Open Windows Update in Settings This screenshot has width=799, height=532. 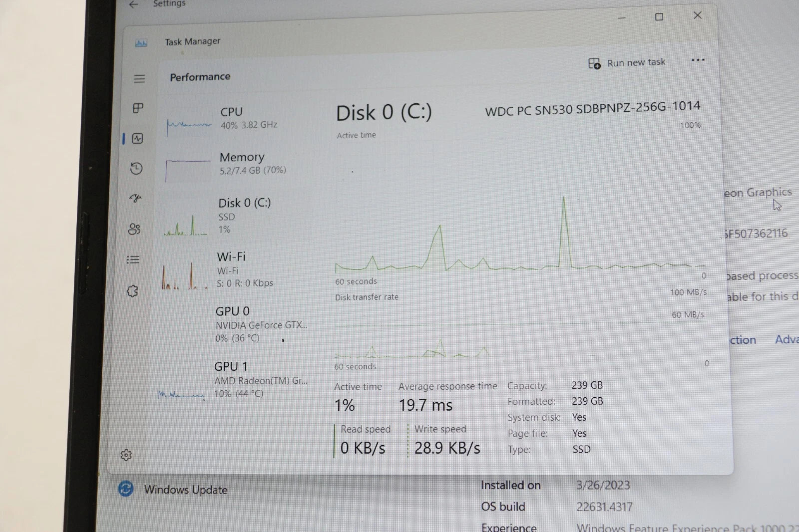point(185,490)
